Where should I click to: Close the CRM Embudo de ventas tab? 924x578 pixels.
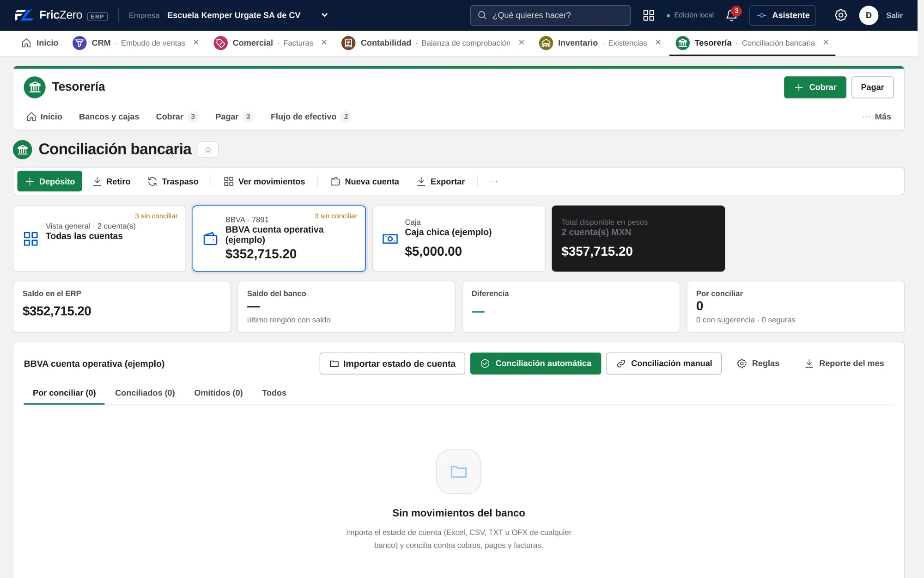coord(196,43)
